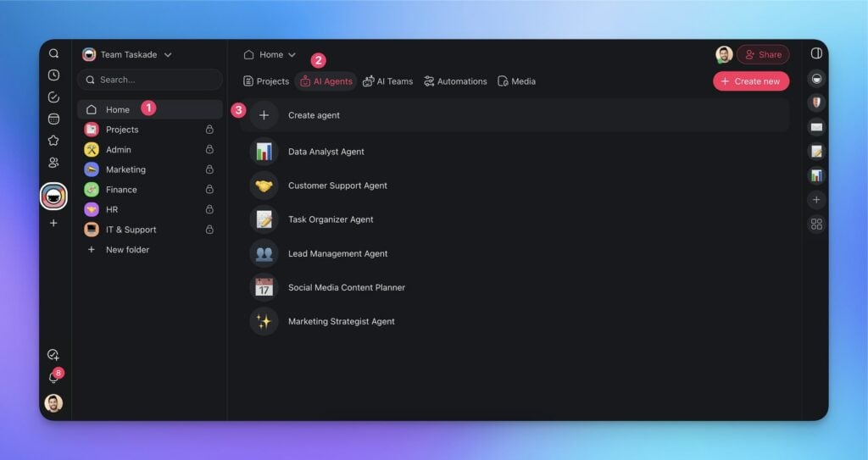Click the Create new button

[750, 81]
